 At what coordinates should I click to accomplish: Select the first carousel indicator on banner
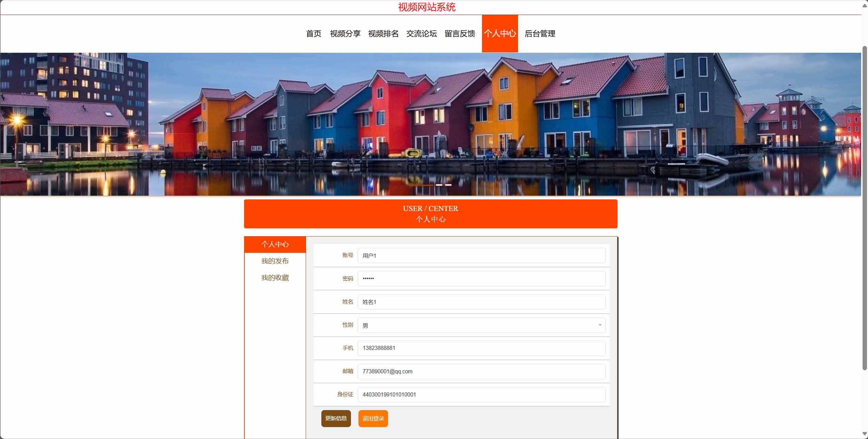[x=422, y=185]
